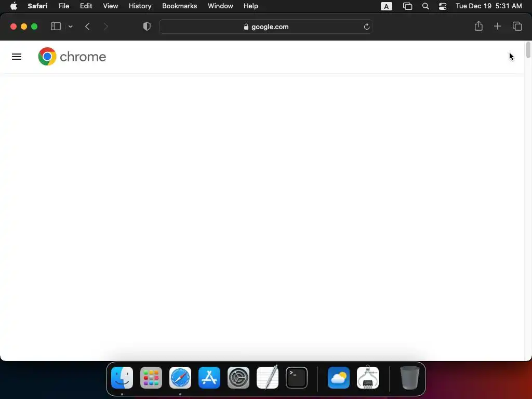Viewport: 532px width, 399px height.
Task: Open System Settings from the Dock
Action: [x=238, y=378]
